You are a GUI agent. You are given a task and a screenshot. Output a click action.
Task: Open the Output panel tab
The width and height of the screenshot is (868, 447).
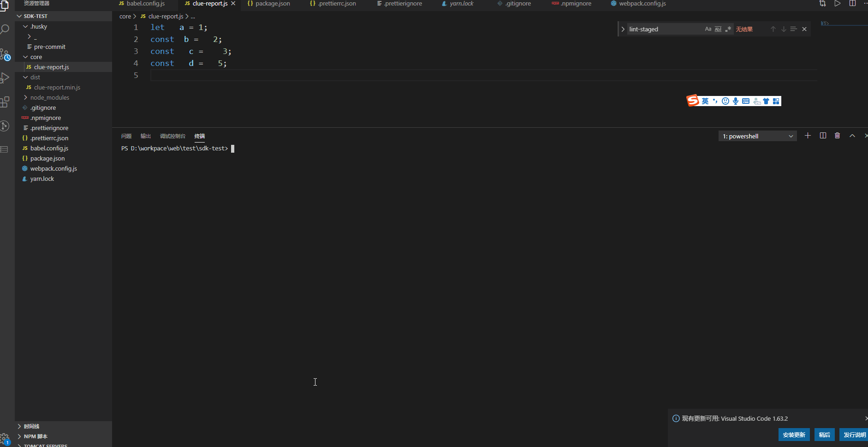pos(146,136)
